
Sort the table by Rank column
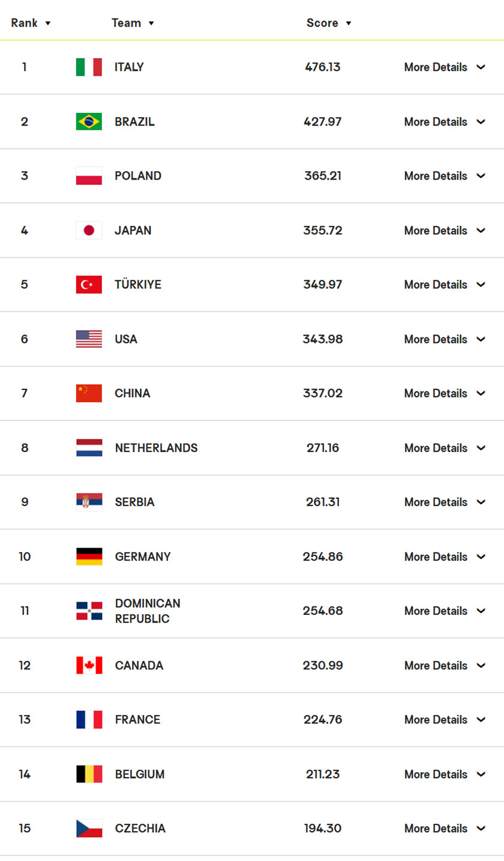point(31,23)
